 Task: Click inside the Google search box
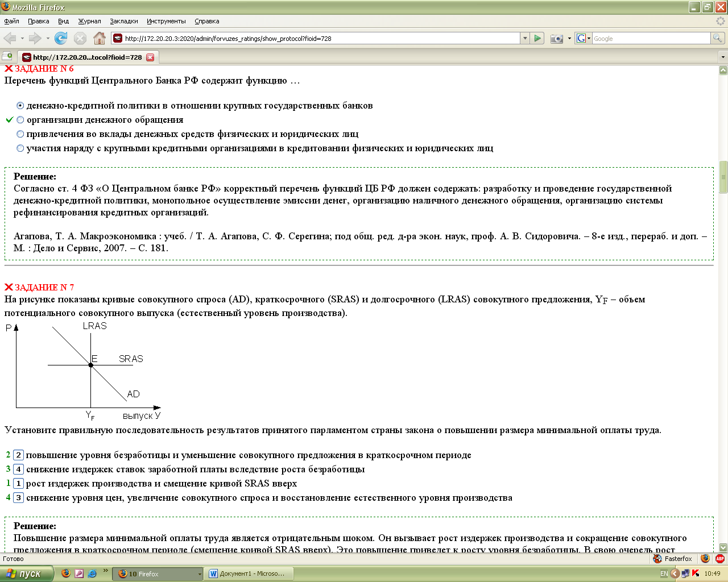coord(651,38)
